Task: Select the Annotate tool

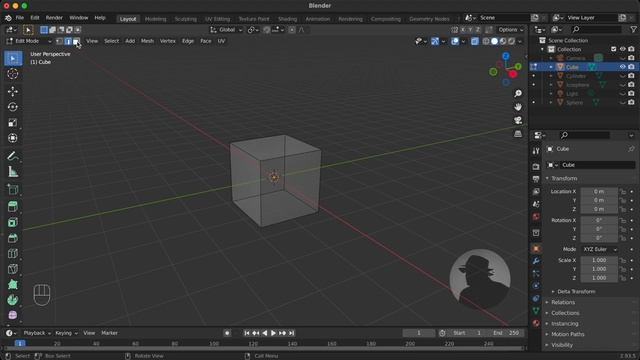Action: point(13,156)
